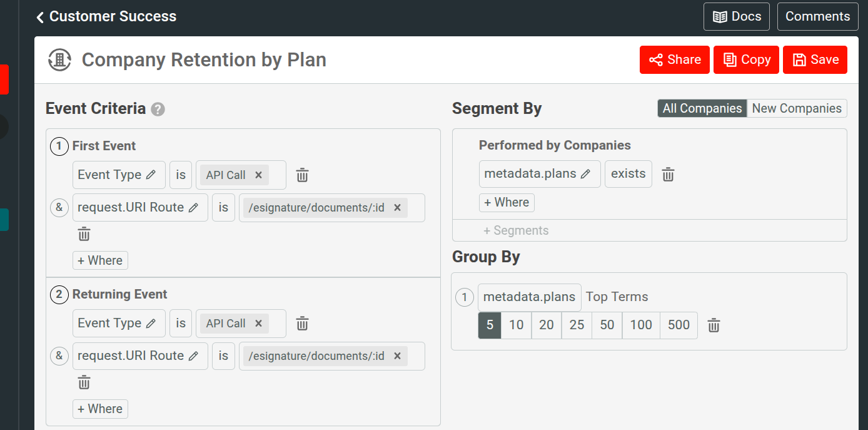Add a Where clause under Returning Event
Screen dimensions: 868x430
click(x=100, y=408)
